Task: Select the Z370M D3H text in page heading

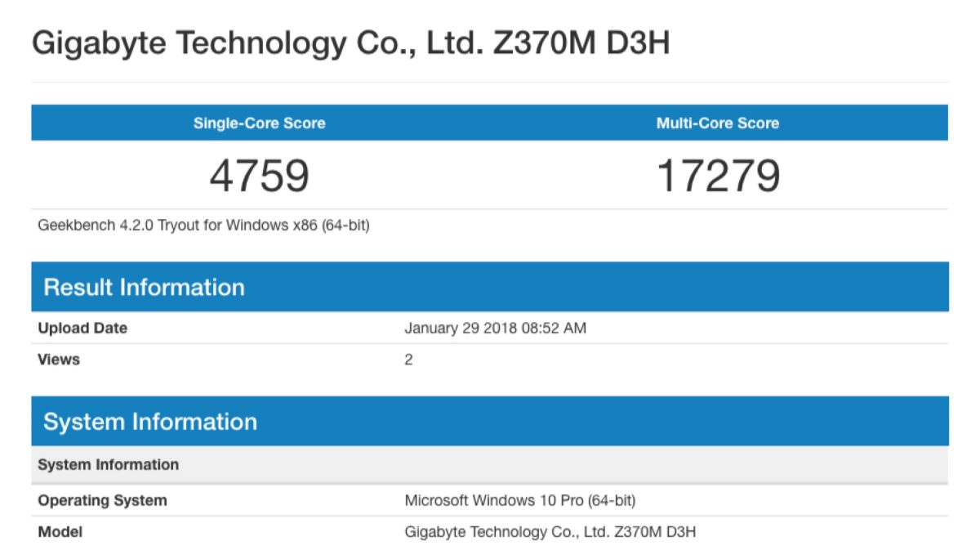Action: click(581, 42)
